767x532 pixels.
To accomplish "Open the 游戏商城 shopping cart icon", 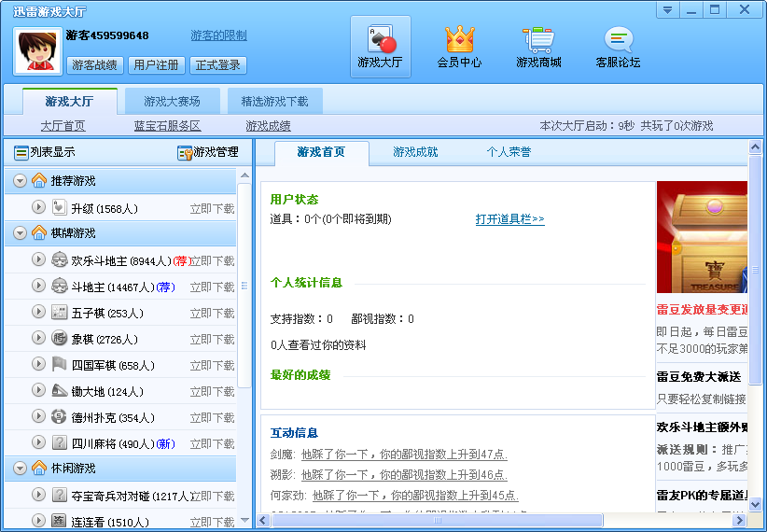I will (538, 40).
